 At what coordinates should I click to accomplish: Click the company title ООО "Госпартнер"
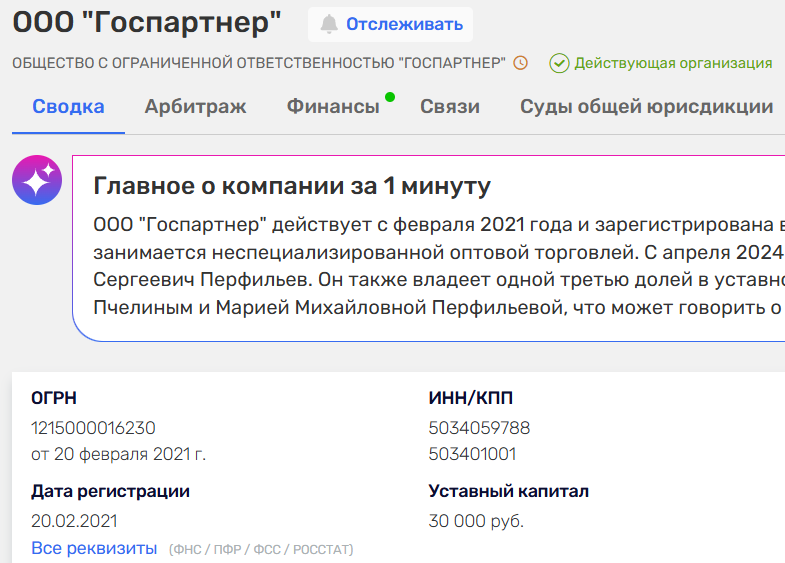147,23
